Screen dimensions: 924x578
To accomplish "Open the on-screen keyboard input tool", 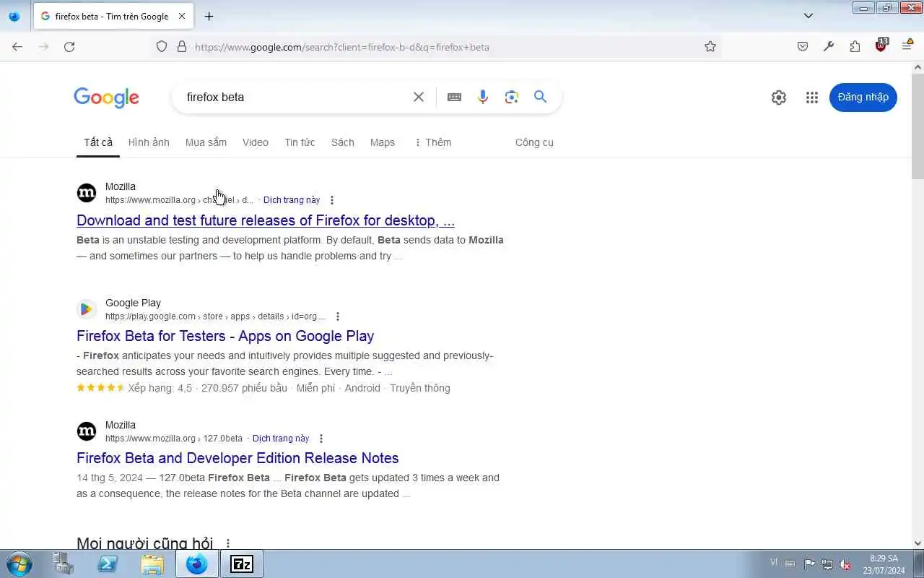I will tap(454, 97).
